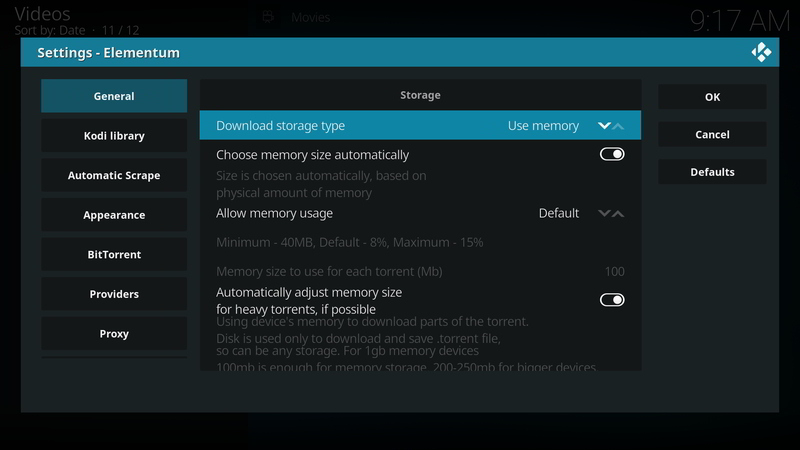Reset settings using the Defaults button

tap(712, 172)
